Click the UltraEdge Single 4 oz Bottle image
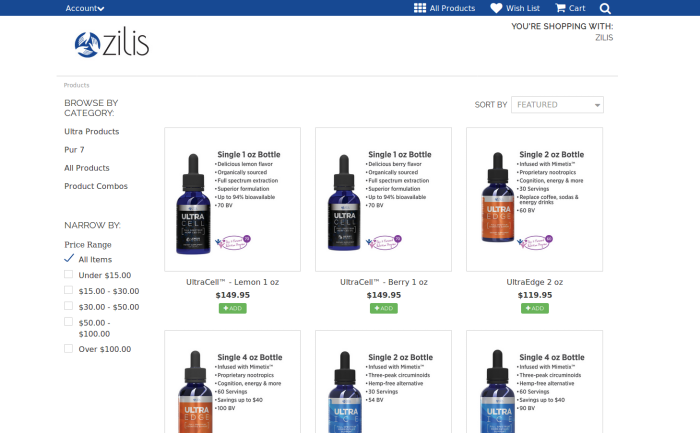This screenshot has width=700, height=433. (x=233, y=382)
